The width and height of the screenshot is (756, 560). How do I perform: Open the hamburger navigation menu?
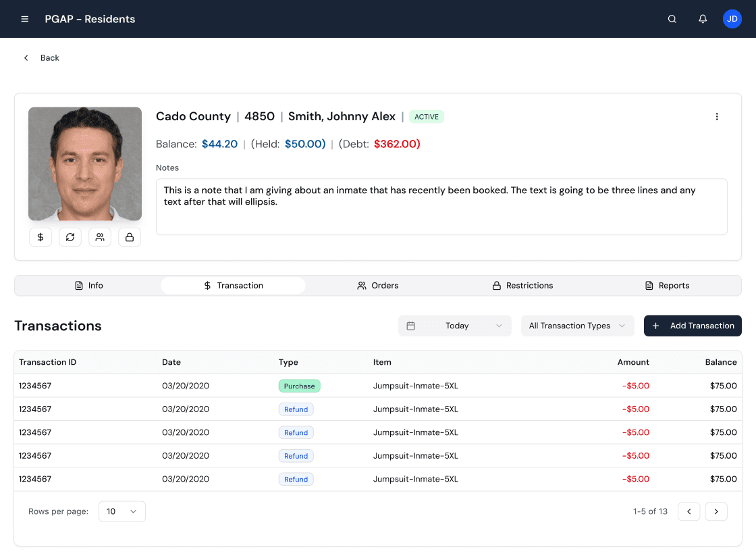24,19
